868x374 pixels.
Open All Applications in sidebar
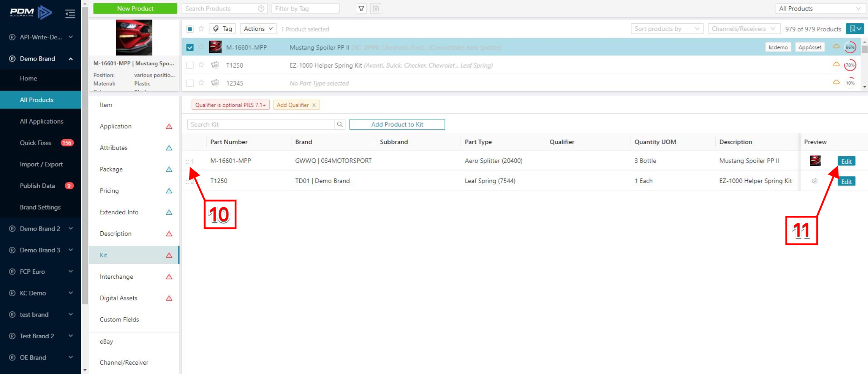pyautogui.click(x=42, y=121)
